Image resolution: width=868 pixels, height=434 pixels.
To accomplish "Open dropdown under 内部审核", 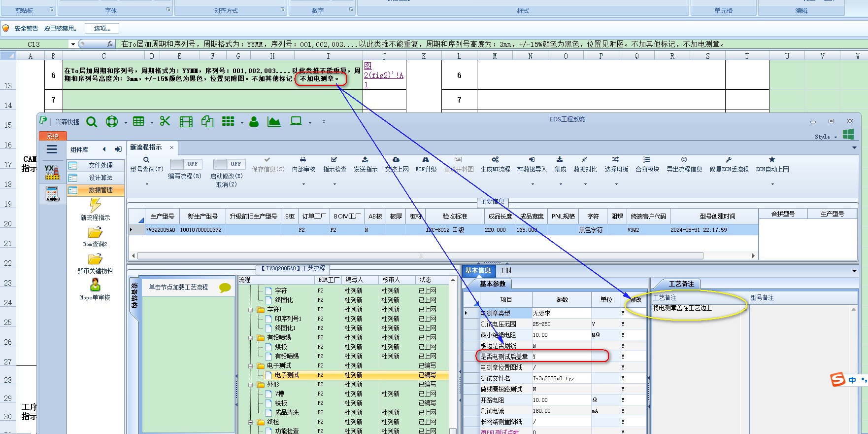I will 303,184.
